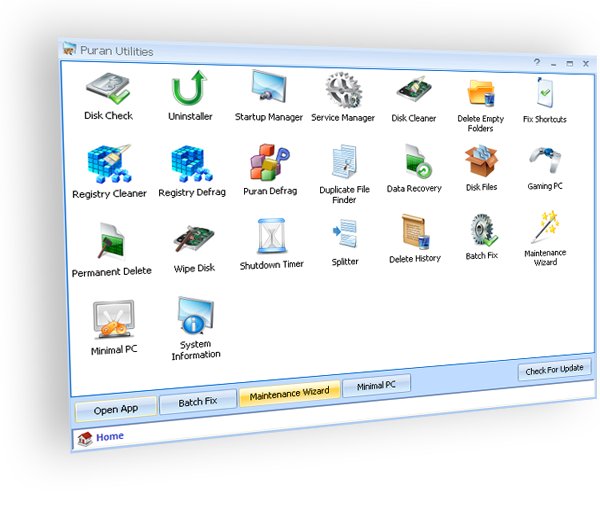Viewport: 600px width, 524px height.
Task: Click the question mark help button
Action: click(537, 62)
